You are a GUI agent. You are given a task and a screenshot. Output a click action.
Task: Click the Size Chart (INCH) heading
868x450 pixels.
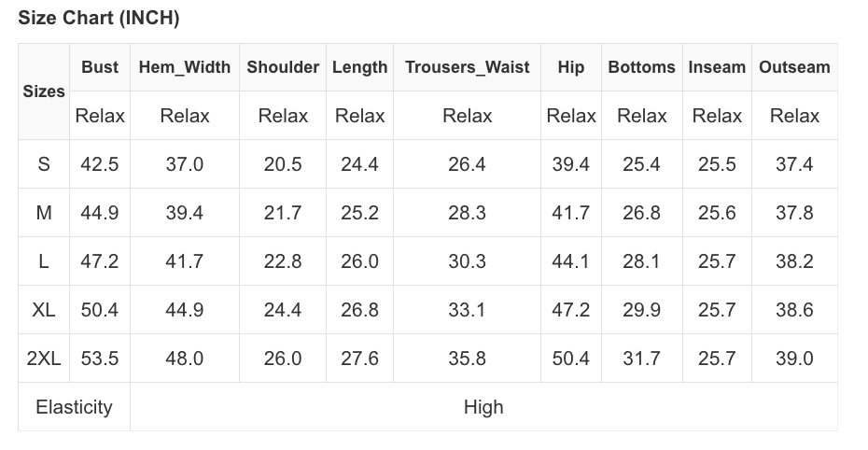(99, 18)
